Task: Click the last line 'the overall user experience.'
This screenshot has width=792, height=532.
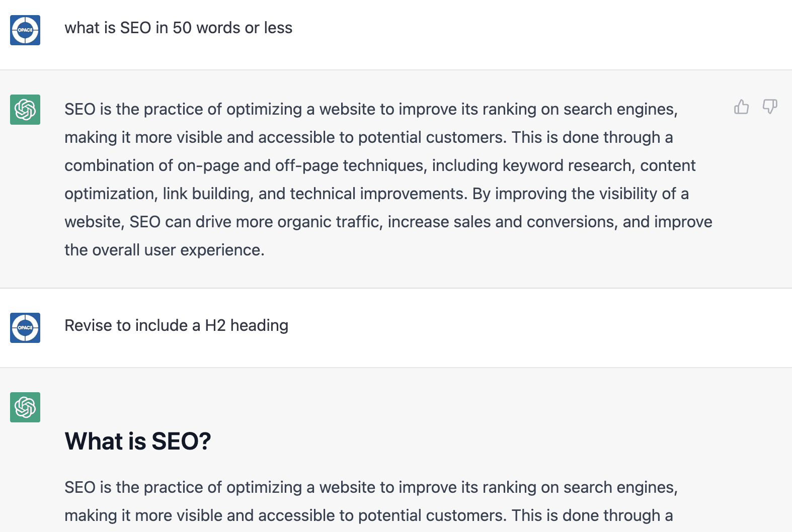Action: click(x=165, y=250)
